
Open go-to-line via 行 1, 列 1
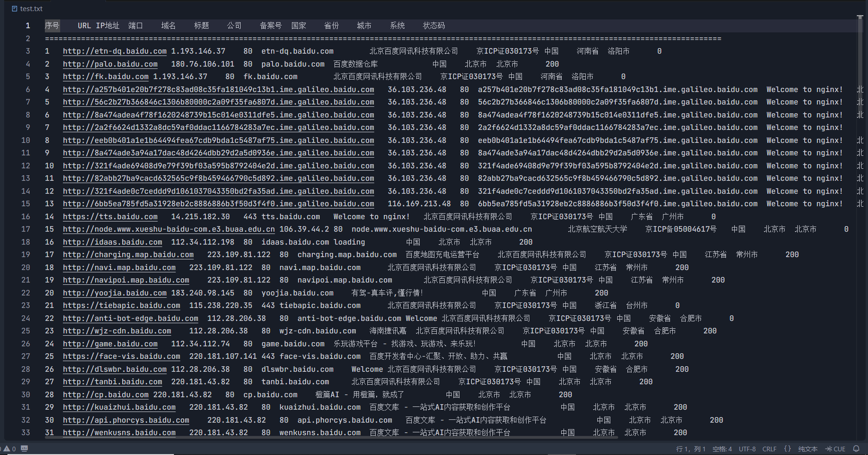[690, 449]
